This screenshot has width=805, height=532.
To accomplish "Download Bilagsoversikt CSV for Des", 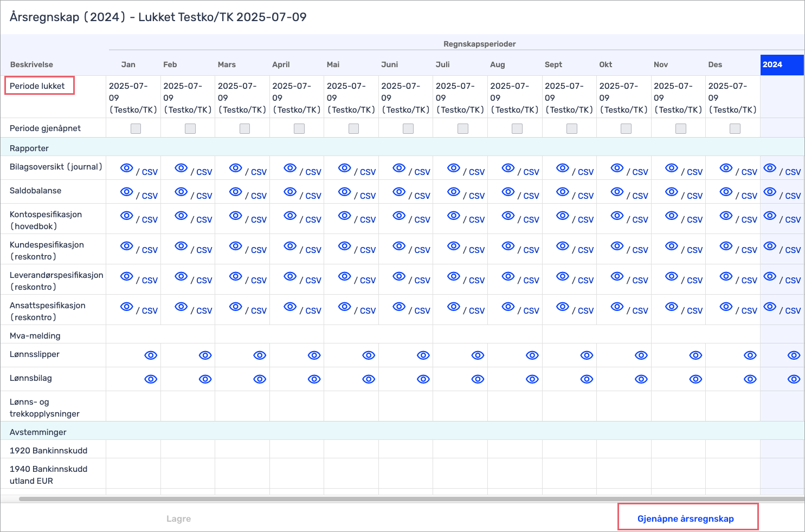I will (749, 172).
